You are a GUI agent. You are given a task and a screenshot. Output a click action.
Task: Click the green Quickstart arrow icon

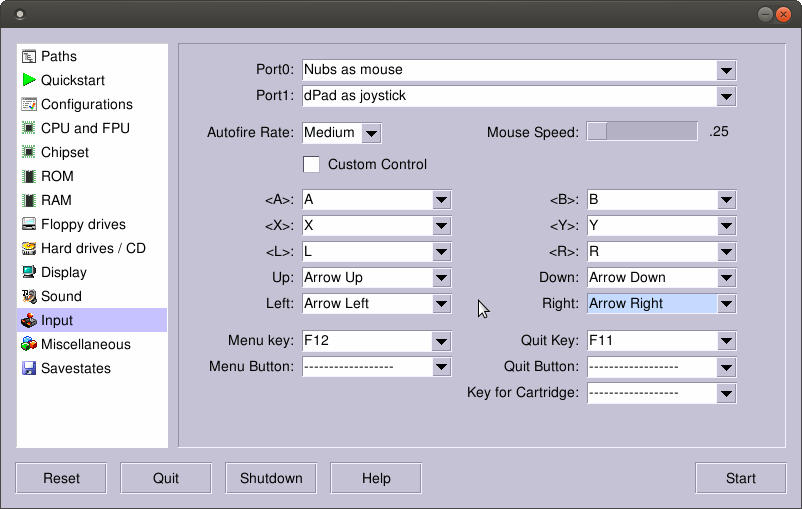pyautogui.click(x=30, y=81)
